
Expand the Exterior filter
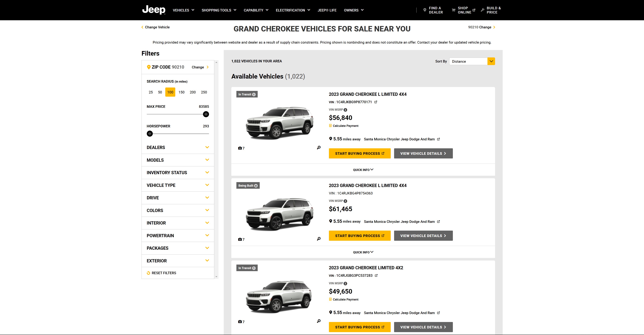pyautogui.click(x=178, y=261)
